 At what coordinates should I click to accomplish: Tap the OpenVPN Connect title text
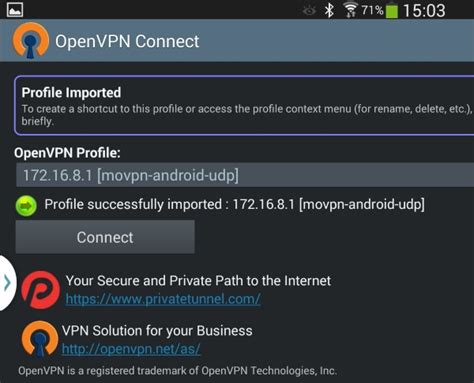click(x=127, y=41)
